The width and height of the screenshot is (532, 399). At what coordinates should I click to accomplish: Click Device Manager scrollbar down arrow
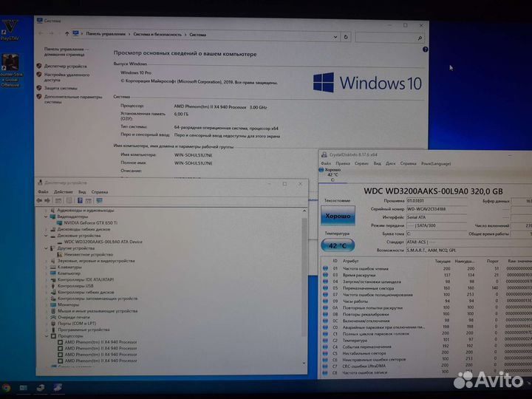(x=304, y=363)
